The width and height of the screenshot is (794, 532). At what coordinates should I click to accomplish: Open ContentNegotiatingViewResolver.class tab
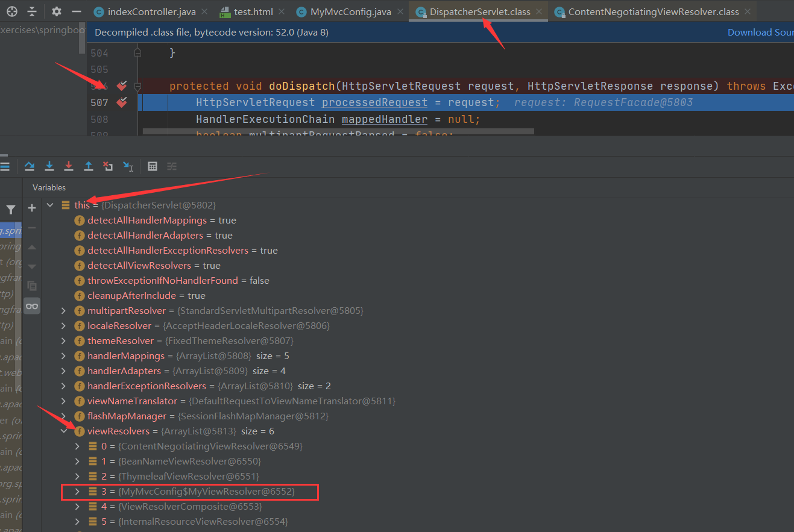pos(653,11)
